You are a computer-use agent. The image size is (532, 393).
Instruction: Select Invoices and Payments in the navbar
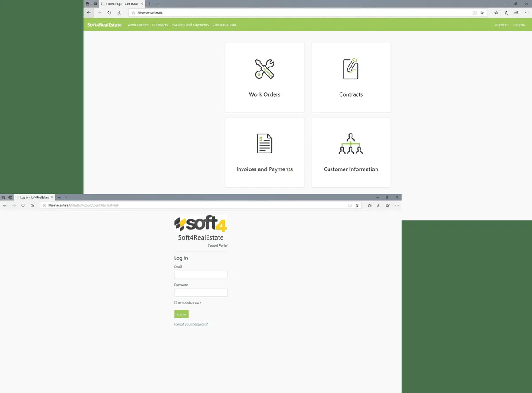190,25
